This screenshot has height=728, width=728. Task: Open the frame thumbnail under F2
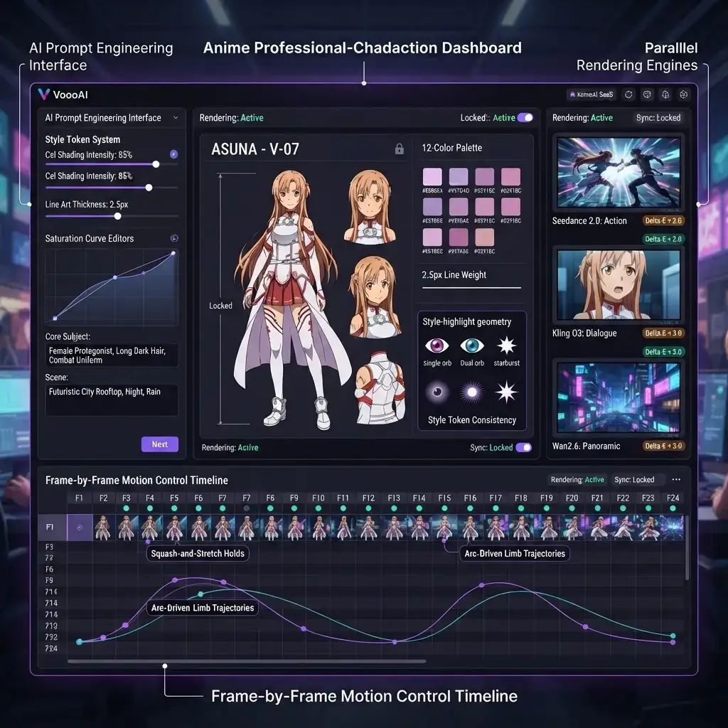(x=103, y=528)
